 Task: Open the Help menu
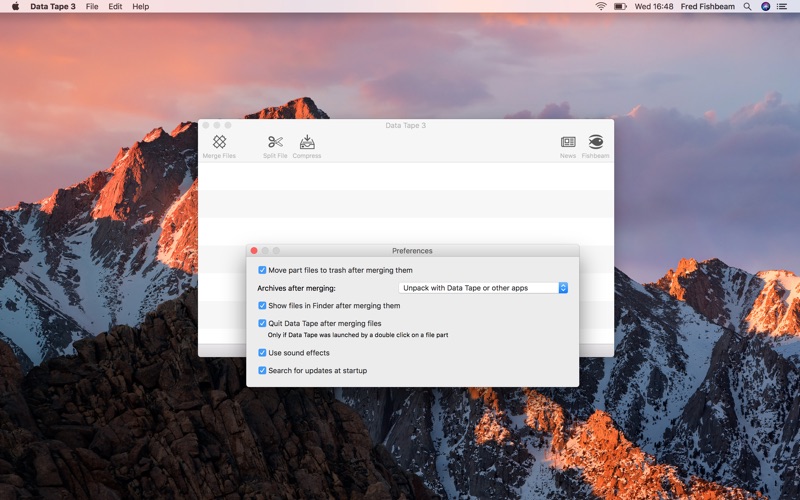click(x=141, y=7)
